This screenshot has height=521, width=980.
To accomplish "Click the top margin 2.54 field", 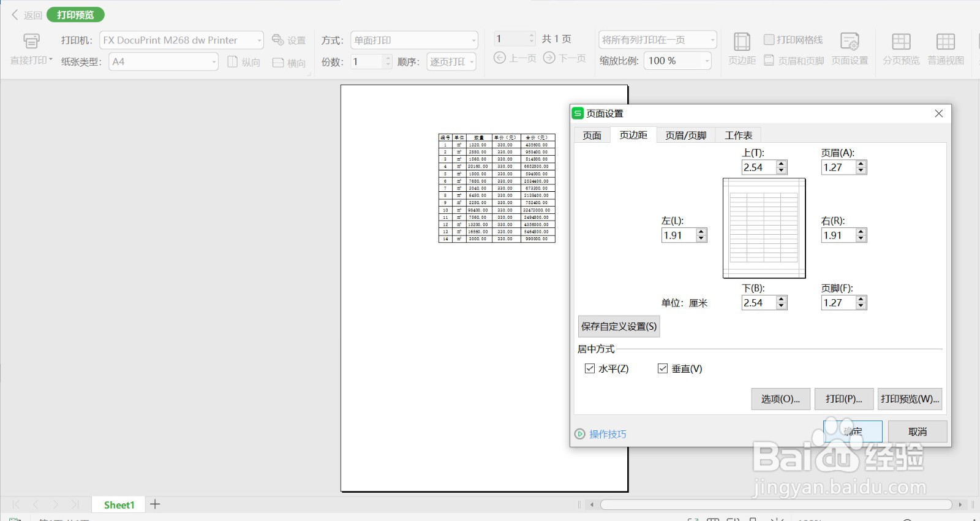I will pos(758,167).
